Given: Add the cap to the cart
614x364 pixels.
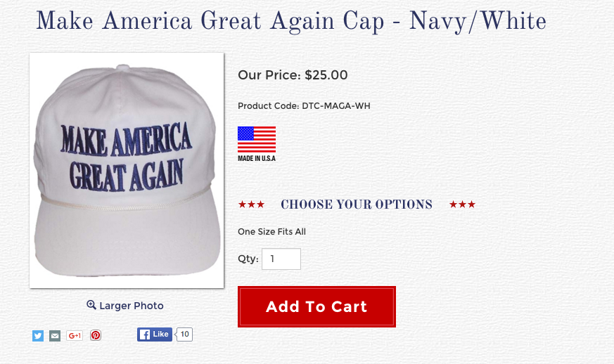Looking at the screenshot, I should point(316,307).
